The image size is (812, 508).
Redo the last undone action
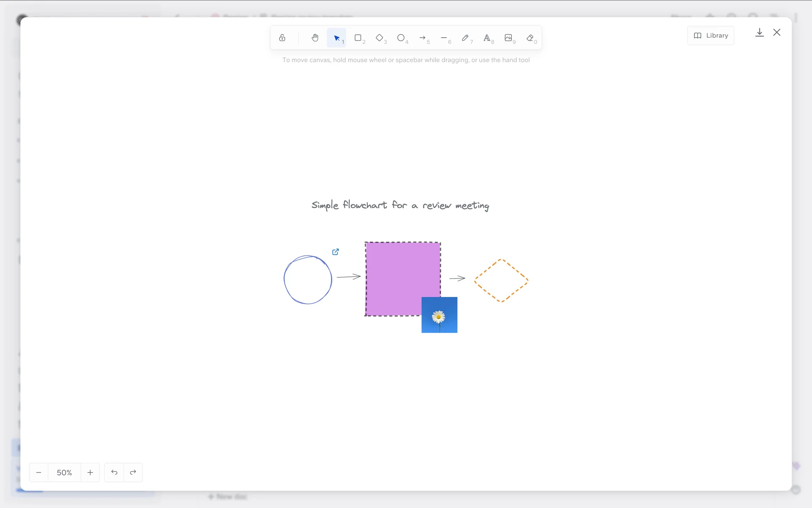pos(133,472)
